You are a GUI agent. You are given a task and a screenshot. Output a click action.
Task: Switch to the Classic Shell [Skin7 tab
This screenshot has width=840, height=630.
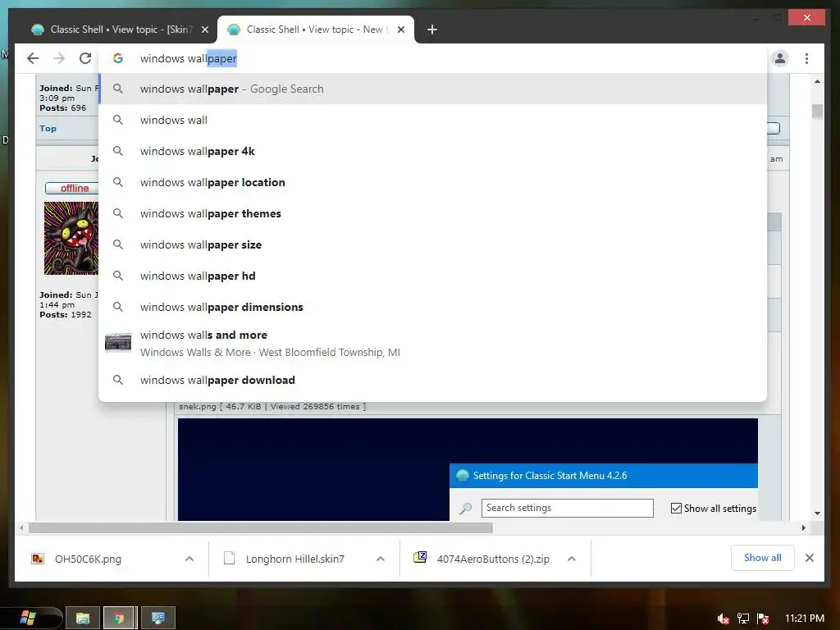pos(119,30)
